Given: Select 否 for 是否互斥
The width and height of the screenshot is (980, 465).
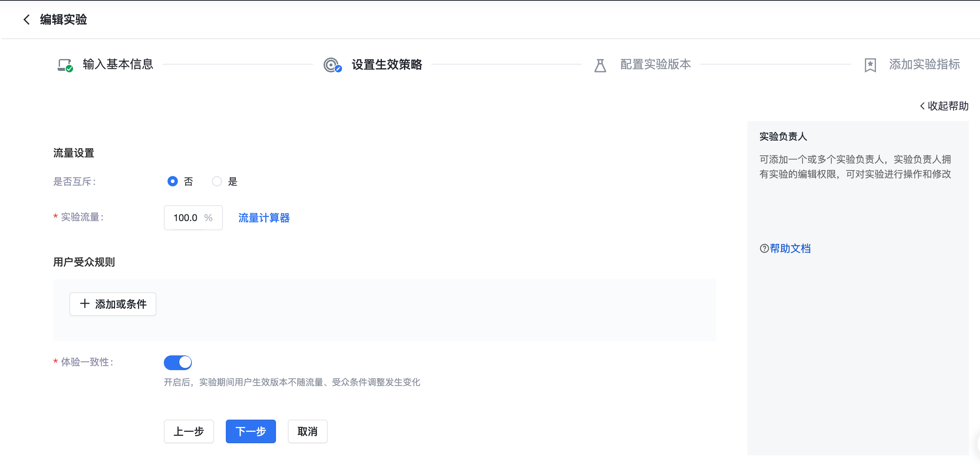Looking at the screenshot, I should [173, 181].
